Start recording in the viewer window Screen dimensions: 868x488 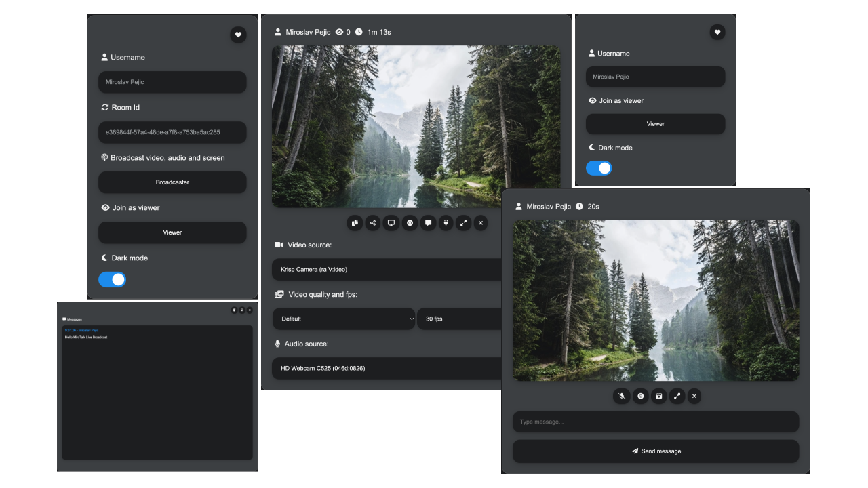[641, 396]
